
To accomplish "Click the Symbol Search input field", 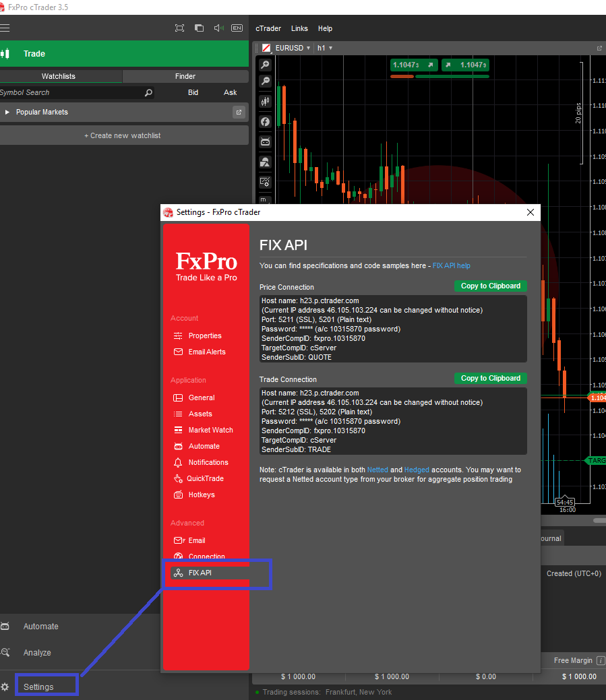I will pos(67,92).
